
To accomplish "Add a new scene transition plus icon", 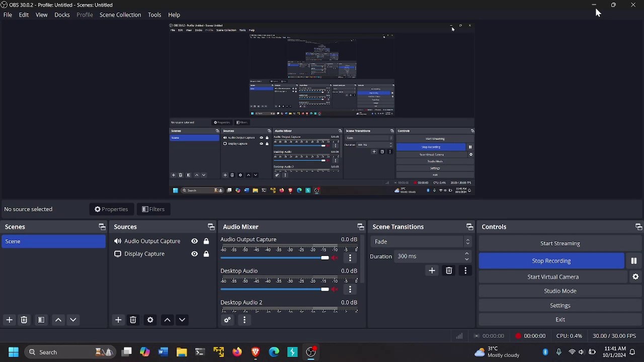I will (432, 271).
